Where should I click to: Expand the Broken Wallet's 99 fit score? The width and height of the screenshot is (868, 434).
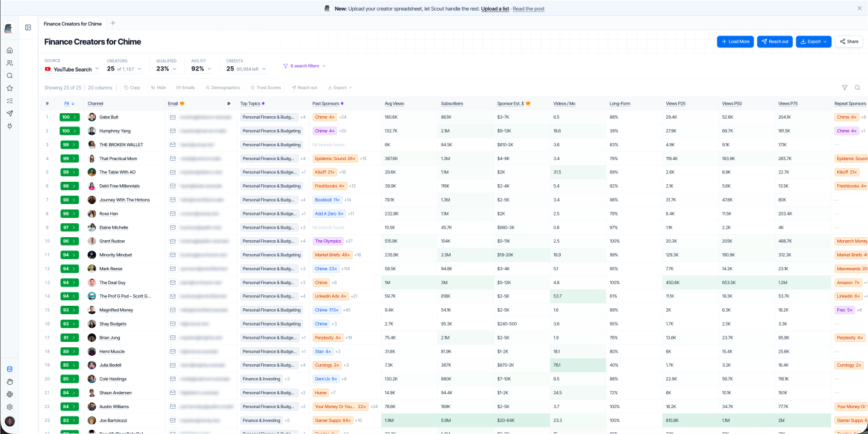69,144
